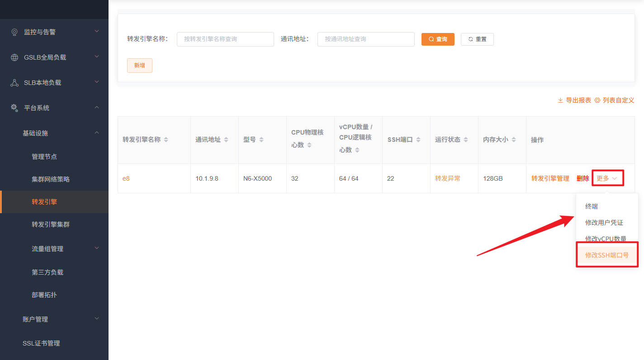Sort table by 运行状态 column arrows
This screenshot has width=644, height=360.
click(466, 140)
